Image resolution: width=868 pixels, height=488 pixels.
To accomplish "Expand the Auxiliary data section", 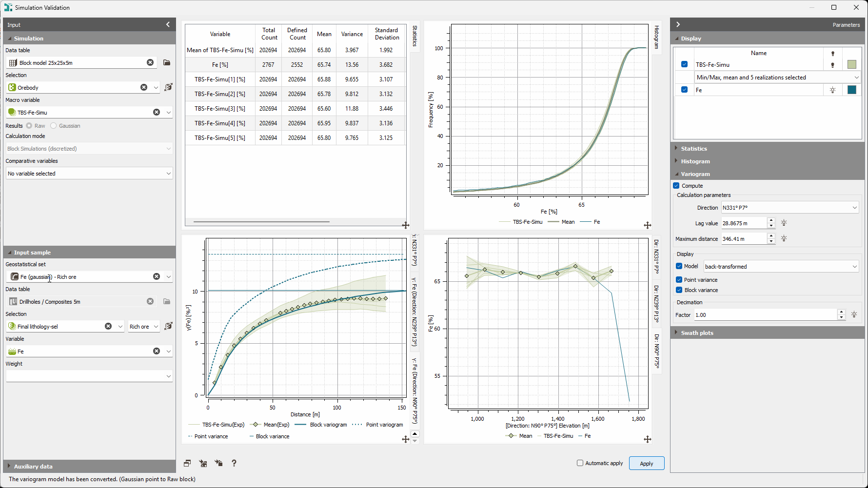I will [89, 467].
